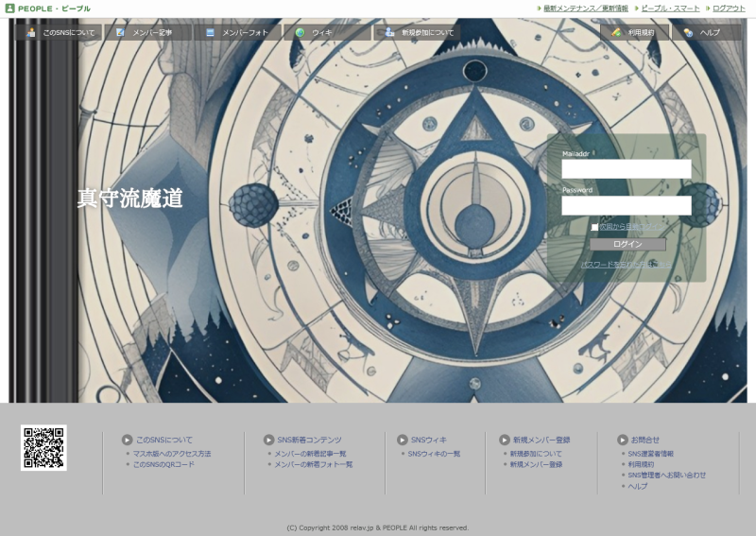This screenshot has height=536, width=756.
Task: Open the メンバー記事 menu item
Action: pos(151,32)
